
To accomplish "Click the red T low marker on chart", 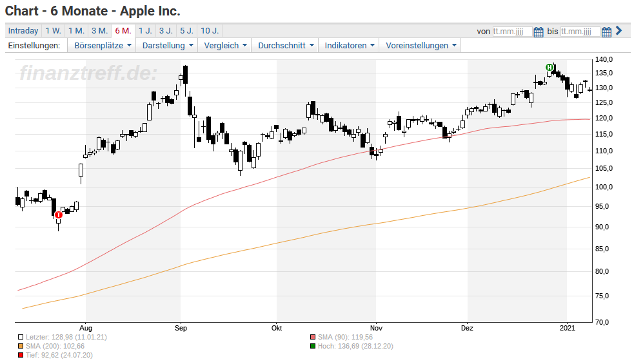I will [x=58, y=215].
